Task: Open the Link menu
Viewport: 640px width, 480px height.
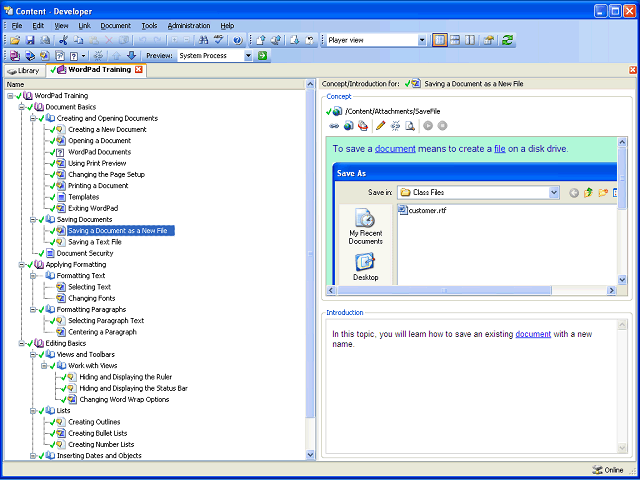Action: click(84, 26)
